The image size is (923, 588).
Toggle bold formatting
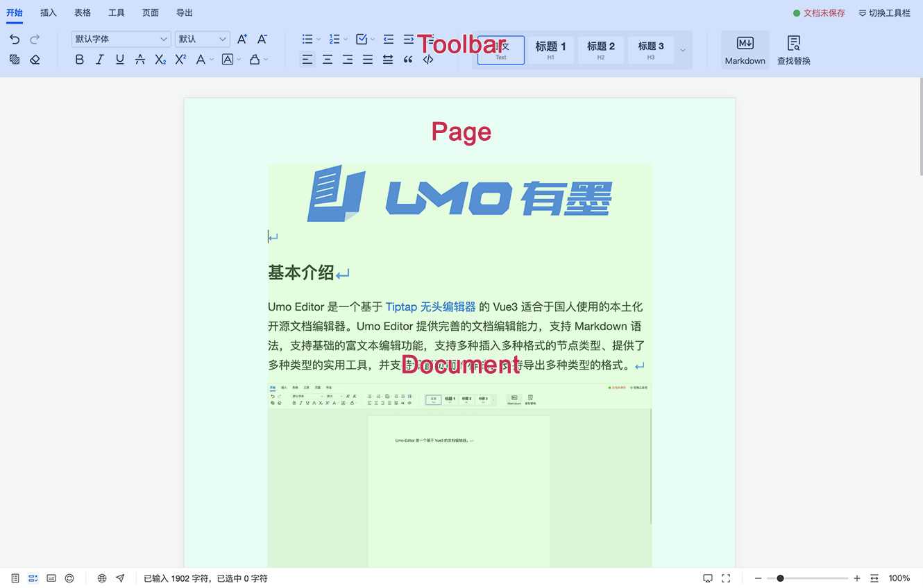(x=80, y=60)
